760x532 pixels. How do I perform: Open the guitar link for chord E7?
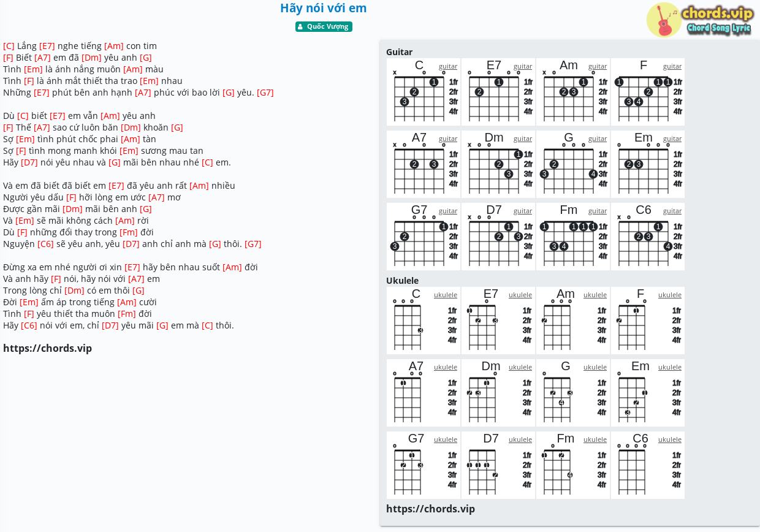click(523, 66)
